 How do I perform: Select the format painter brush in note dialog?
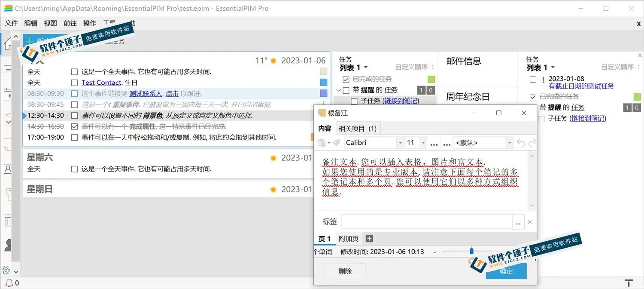click(337, 143)
